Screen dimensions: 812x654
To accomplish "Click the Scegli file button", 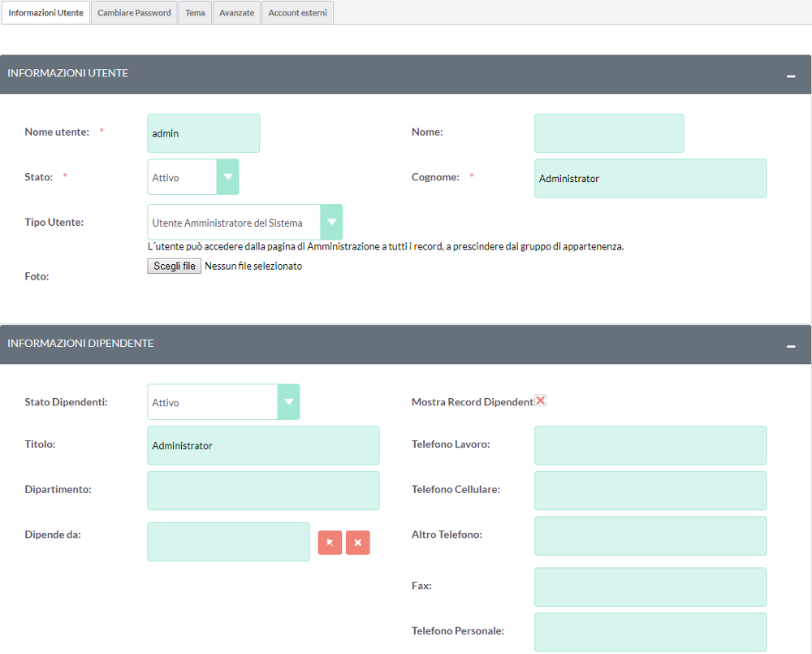I will pyautogui.click(x=174, y=266).
